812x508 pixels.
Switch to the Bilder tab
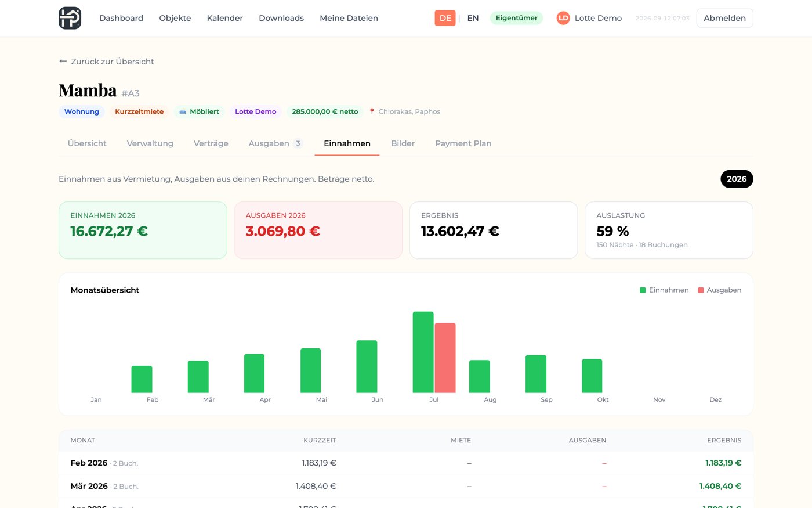pos(403,143)
